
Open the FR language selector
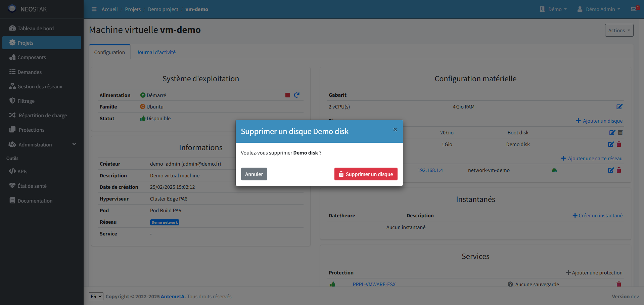(96, 296)
